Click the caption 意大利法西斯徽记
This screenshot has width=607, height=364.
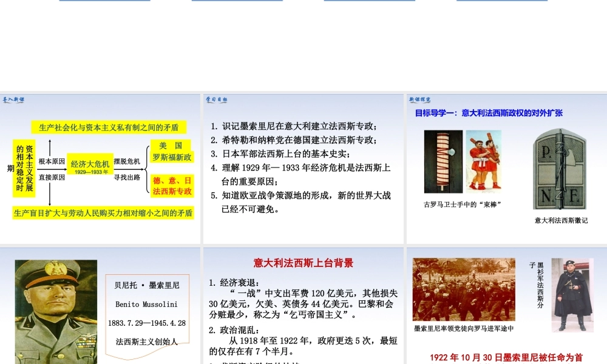pos(561,220)
